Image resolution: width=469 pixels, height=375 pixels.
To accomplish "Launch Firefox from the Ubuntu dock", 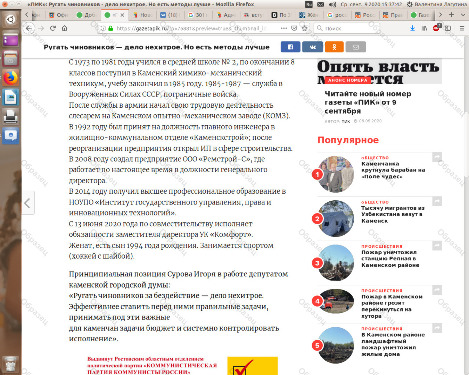I will click(11, 78).
